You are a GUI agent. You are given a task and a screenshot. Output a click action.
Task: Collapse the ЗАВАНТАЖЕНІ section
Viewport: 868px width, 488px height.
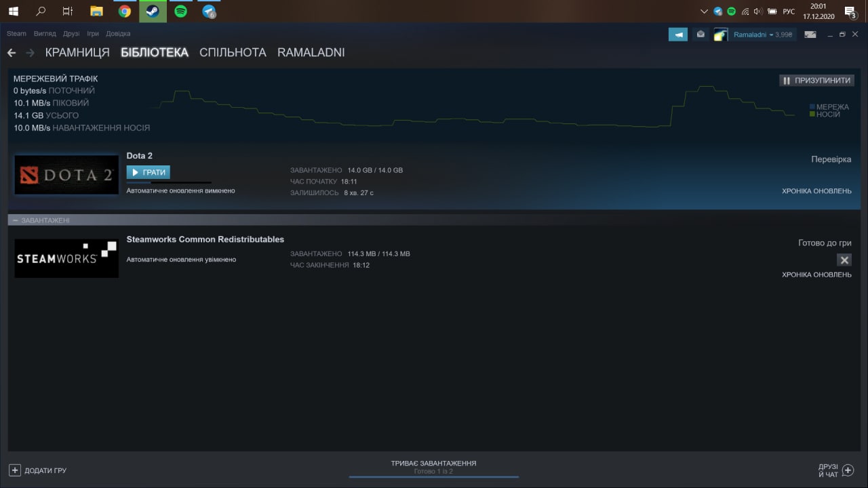(15, 220)
